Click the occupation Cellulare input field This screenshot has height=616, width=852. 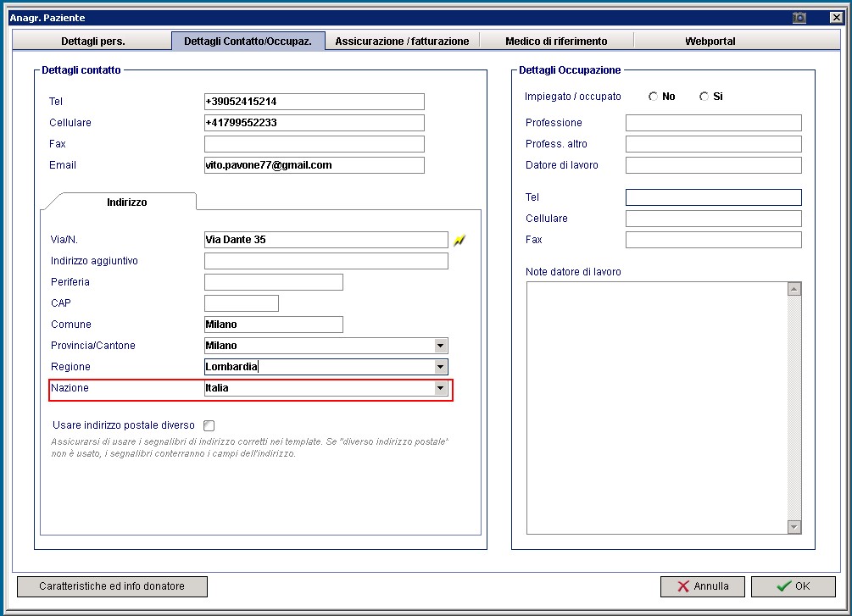point(714,219)
